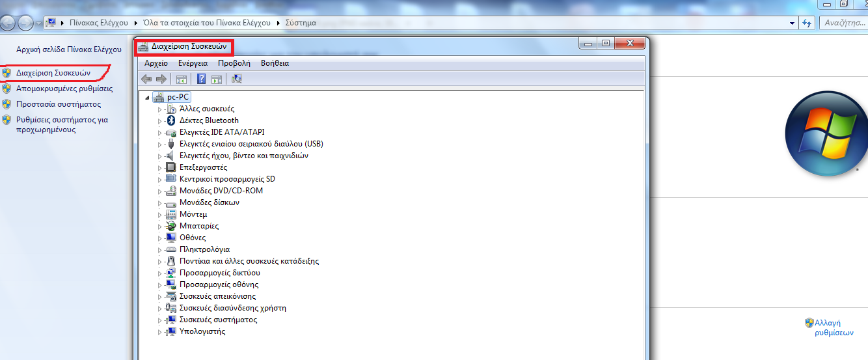Image resolution: width=868 pixels, height=360 pixels.
Task: Click the USB icon beside Ελεγκτές ενιαίου σειριακού διαύλου
Action: click(171, 144)
